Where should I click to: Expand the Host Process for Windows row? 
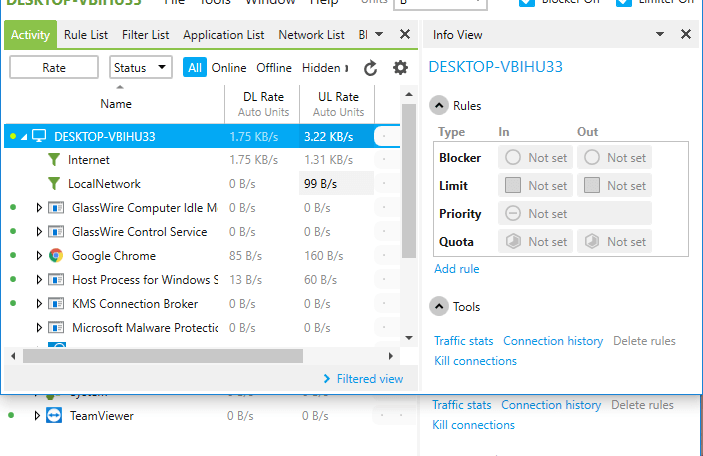click(x=39, y=280)
